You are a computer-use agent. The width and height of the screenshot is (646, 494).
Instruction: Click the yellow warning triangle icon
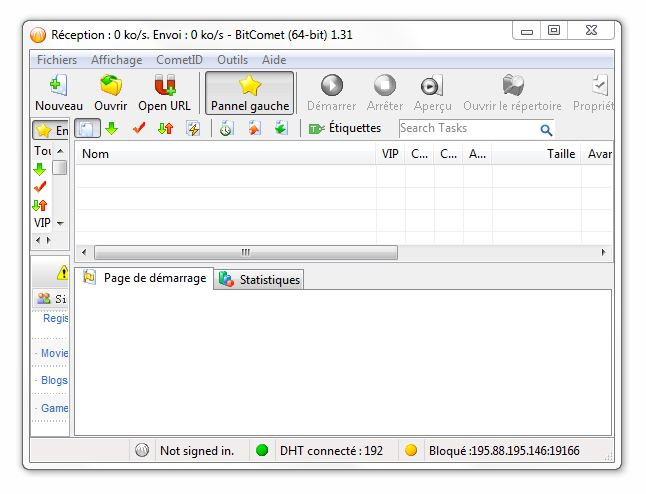point(63,272)
